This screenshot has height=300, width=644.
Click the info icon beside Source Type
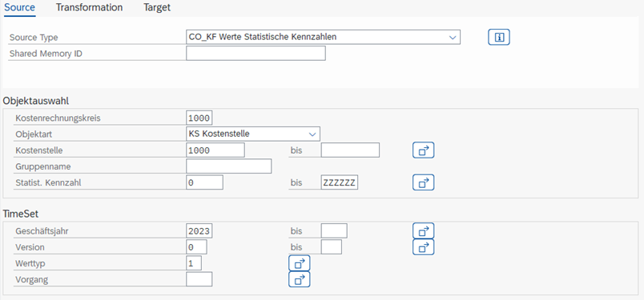click(x=498, y=37)
